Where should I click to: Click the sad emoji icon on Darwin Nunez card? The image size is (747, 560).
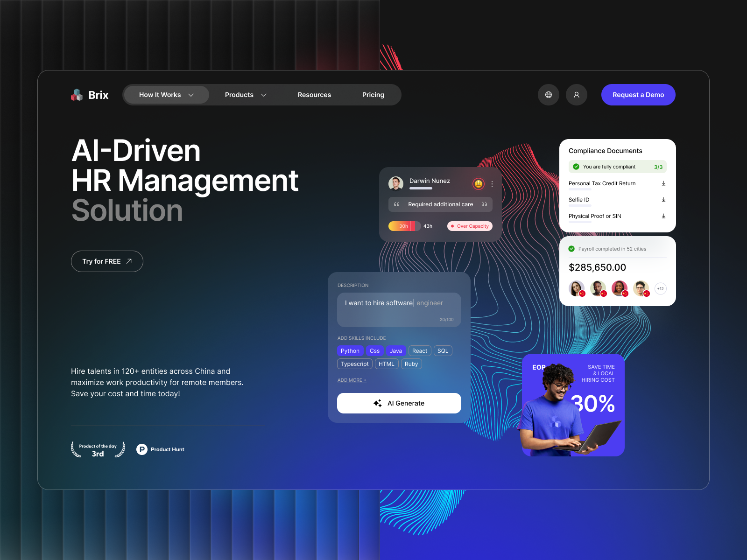pyautogui.click(x=478, y=183)
